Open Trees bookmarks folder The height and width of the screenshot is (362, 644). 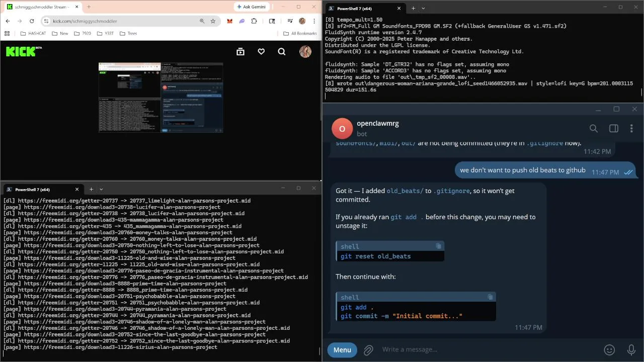pos(128,33)
